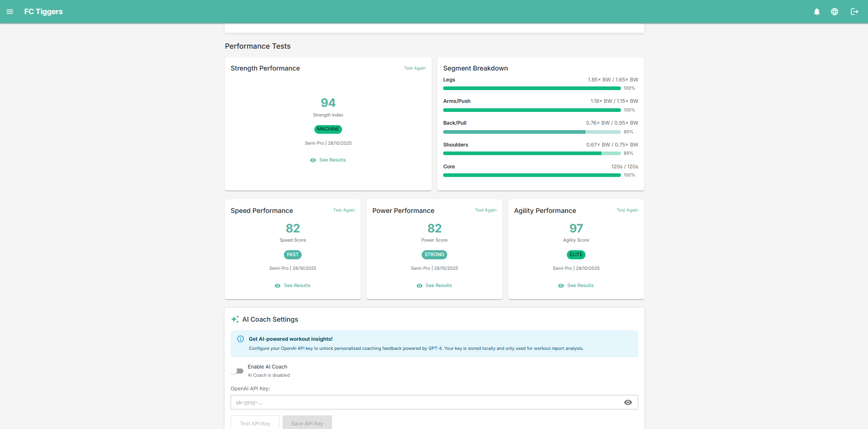
Task: Click the Shoulders 0.67× BW / 0.75× BW value
Action: coord(612,145)
